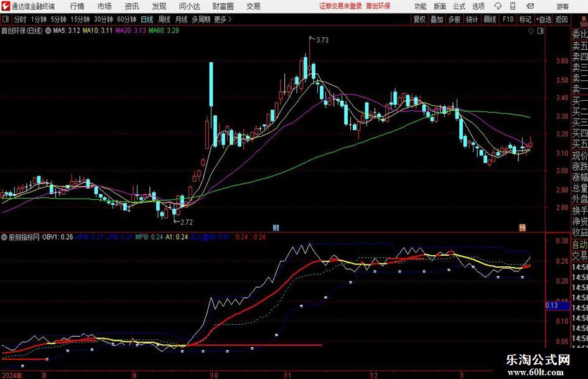Click the 2.72 low price label
This screenshot has width=588, height=379.
point(187,222)
